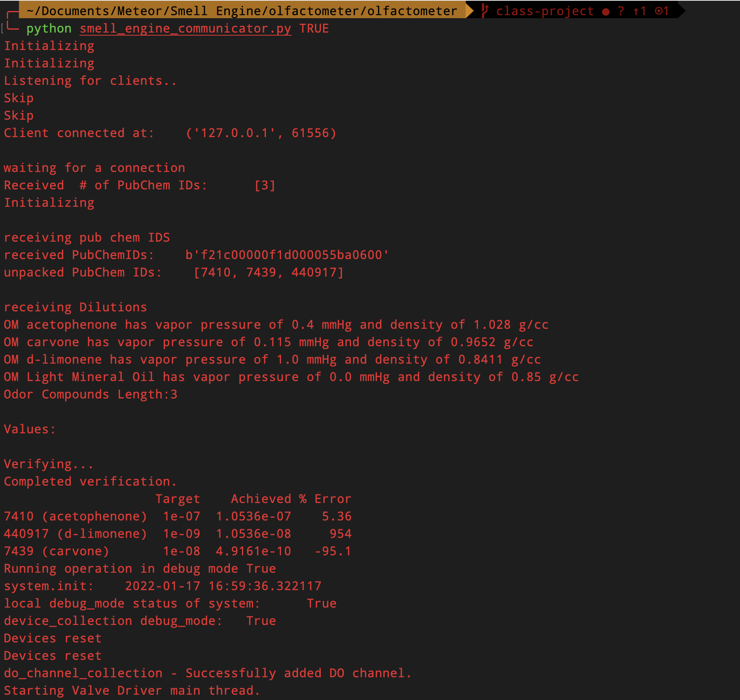Viewport: 740px width, 700px height.
Task: Click the green python command word
Action: (x=49, y=28)
